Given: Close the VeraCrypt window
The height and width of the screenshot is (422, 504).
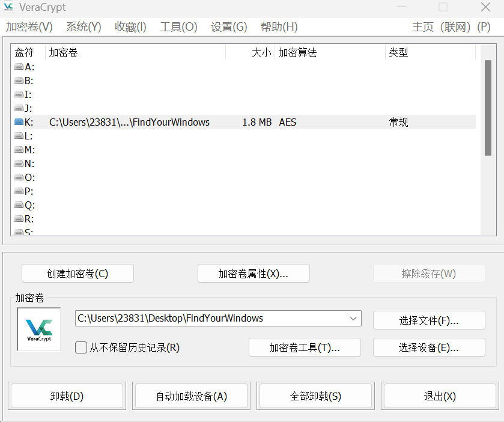Looking at the screenshot, I should point(485,7).
